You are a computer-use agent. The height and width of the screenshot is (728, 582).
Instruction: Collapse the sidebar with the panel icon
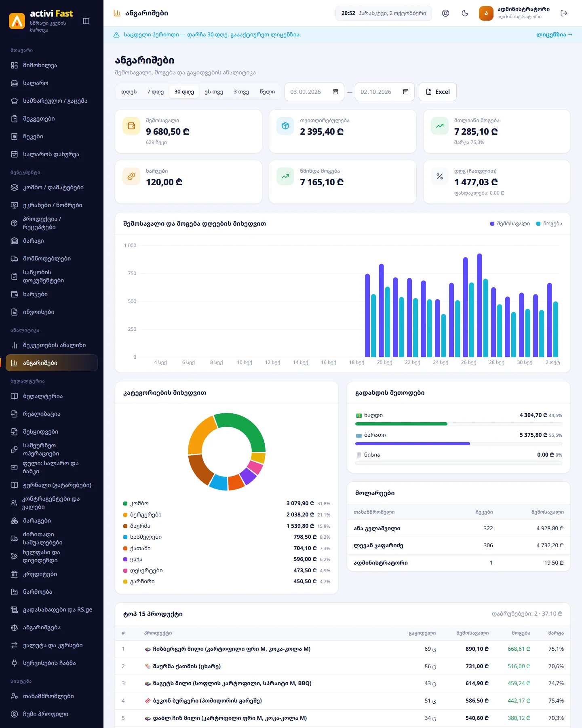click(x=86, y=21)
